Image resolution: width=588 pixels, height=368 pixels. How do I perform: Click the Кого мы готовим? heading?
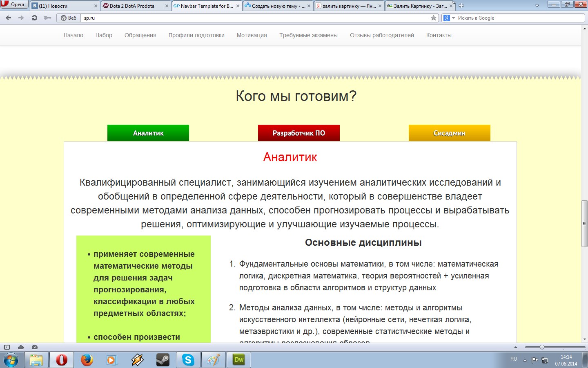(x=296, y=96)
